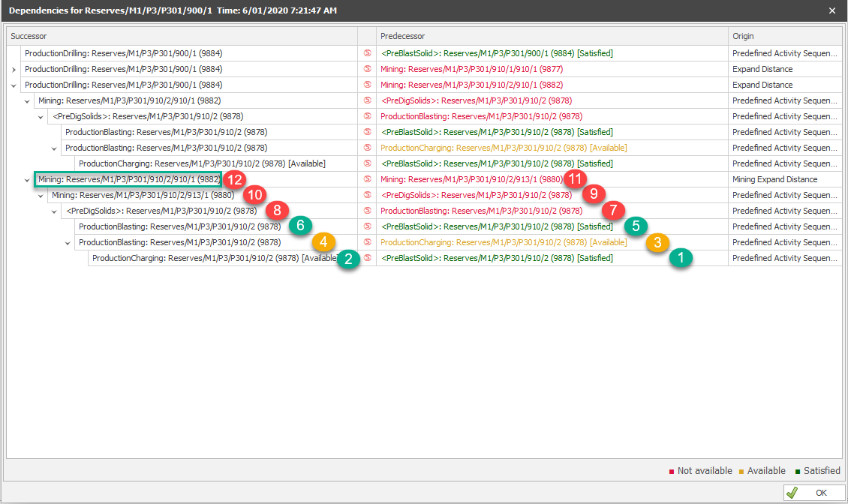Collapse the Mining 910/2/913/1 (9880) successor row

pos(41,196)
